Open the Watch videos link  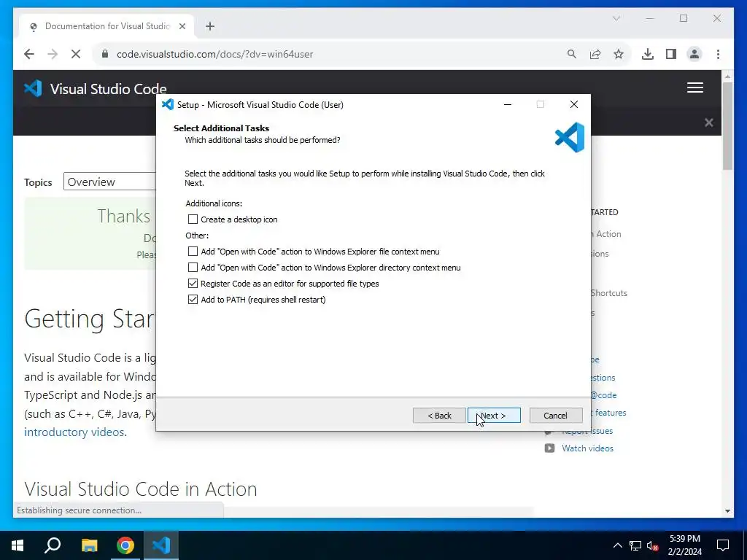(587, 448)
